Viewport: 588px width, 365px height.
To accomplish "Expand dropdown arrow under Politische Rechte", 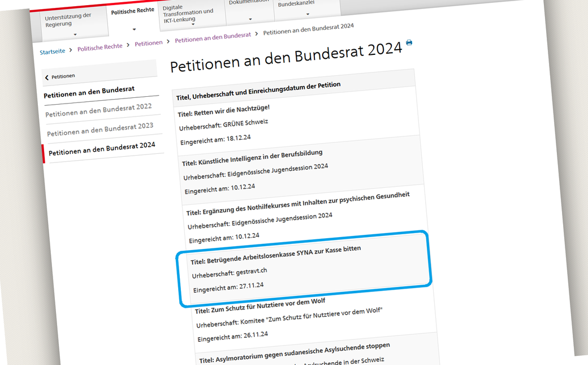I will [134, 29].
